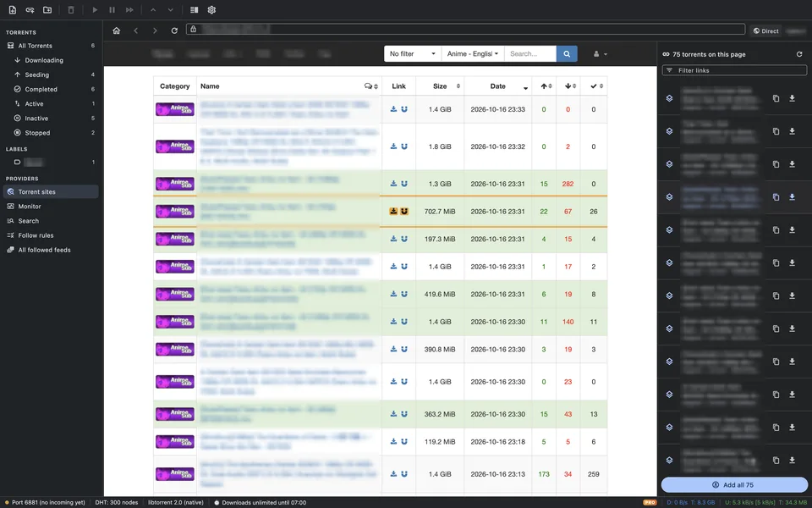Click DHT: 300 nodes status entry
The image size is (812, 508).
(117, 502)
